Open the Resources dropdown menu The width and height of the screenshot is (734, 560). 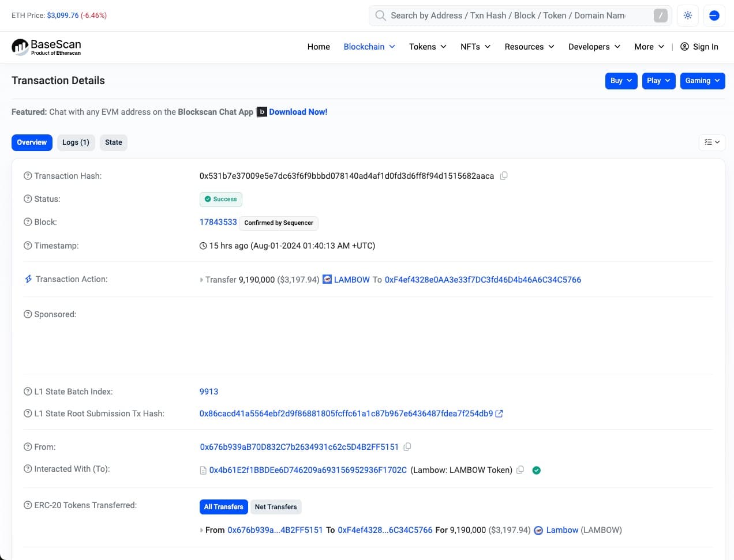[x=529, y=47]
